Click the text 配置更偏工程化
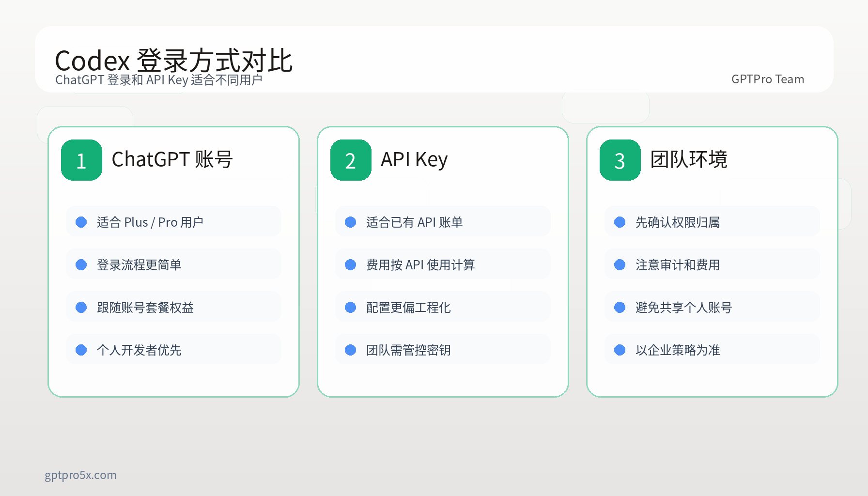 (x=408, y=308)
